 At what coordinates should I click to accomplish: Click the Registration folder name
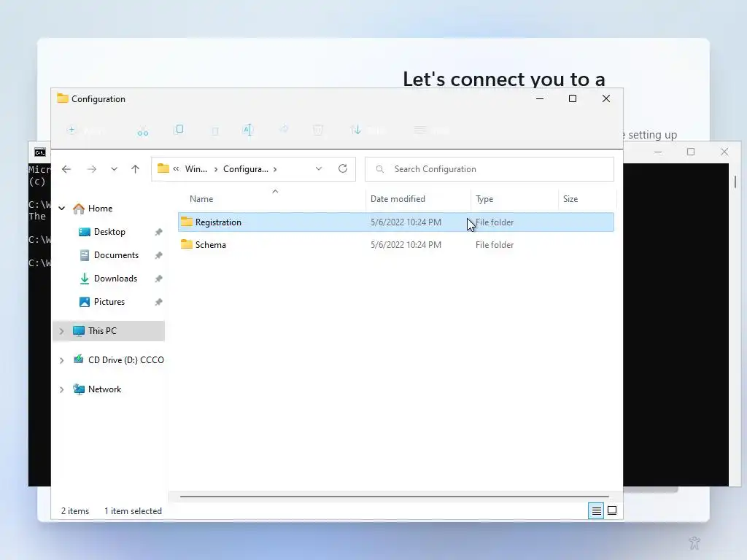218,222
